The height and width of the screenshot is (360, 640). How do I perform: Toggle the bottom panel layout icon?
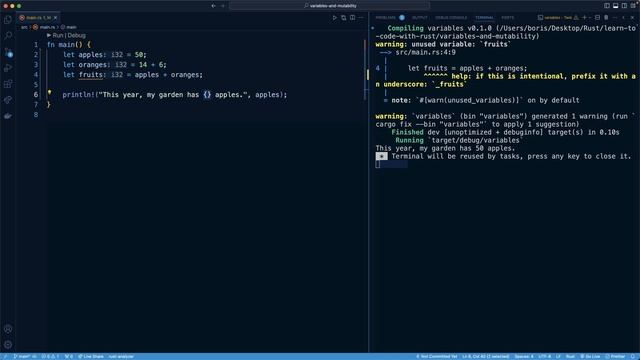pos(616,6)
